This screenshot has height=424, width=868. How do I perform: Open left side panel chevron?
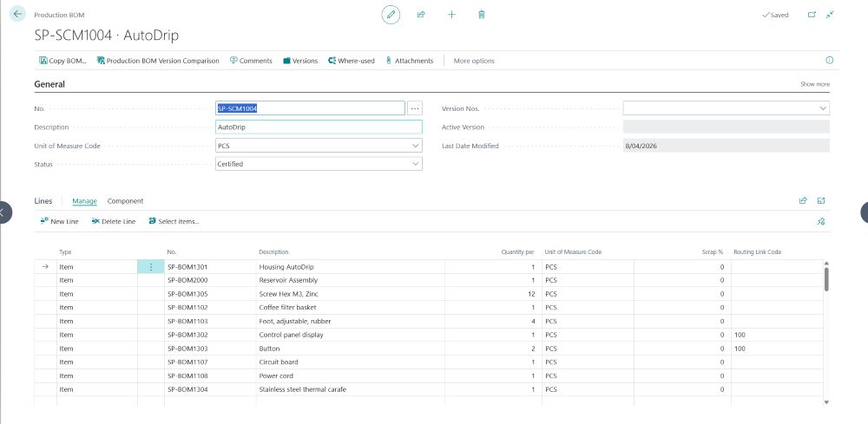pyautogui.click(x=4, y=212)
